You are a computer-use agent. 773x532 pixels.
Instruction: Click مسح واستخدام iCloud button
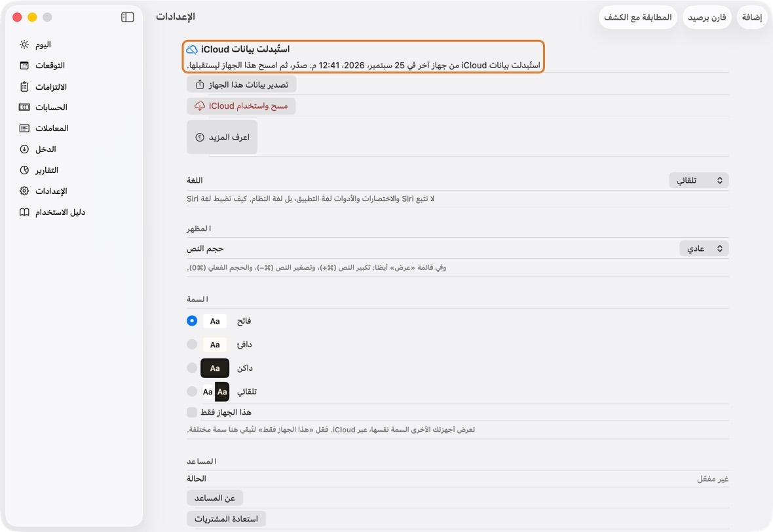[x=242, y=106]
